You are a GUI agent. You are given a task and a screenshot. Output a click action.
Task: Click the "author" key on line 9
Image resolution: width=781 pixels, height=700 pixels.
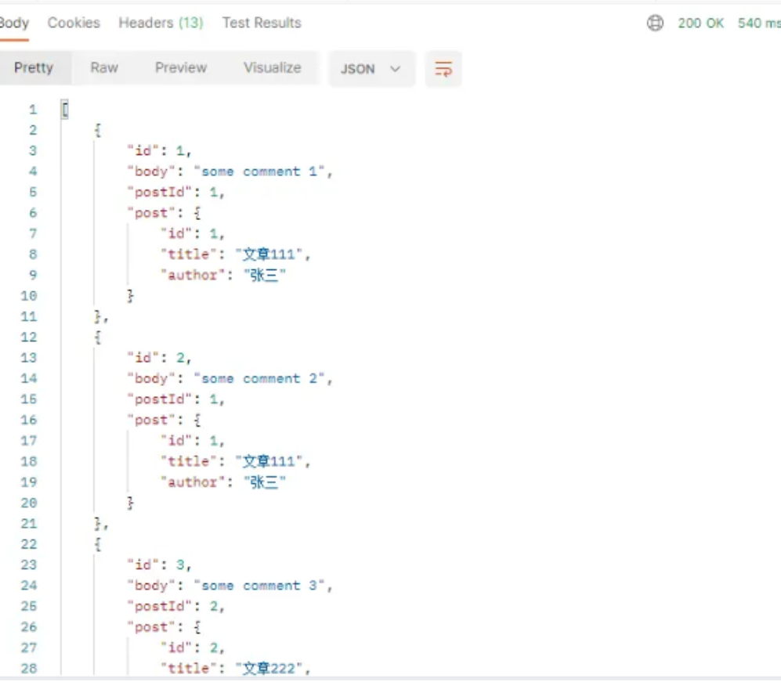[x=193, y=275]
